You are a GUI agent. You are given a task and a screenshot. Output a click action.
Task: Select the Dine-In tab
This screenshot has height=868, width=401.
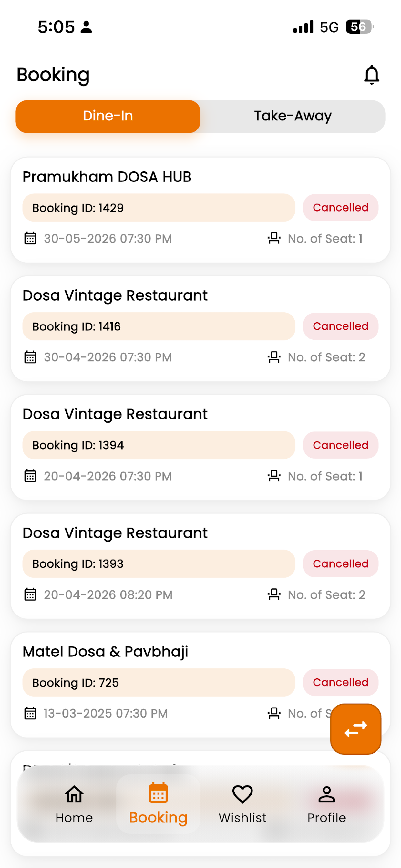[x=108, y=116]
